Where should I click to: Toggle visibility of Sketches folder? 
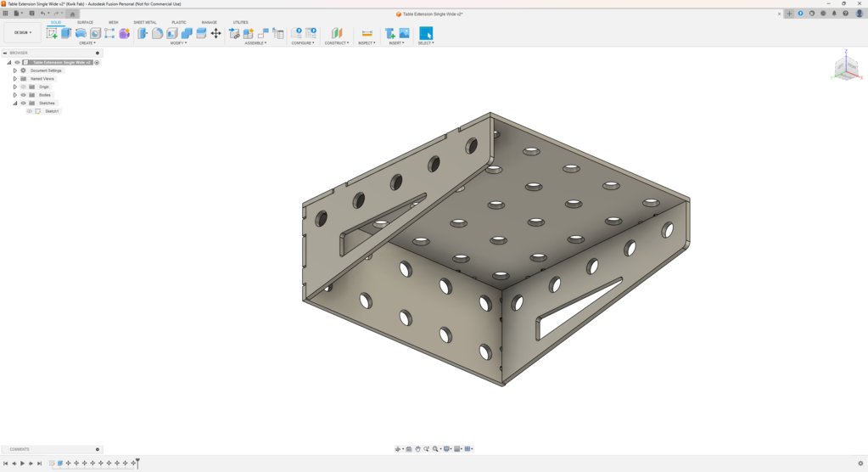(23, 103)
